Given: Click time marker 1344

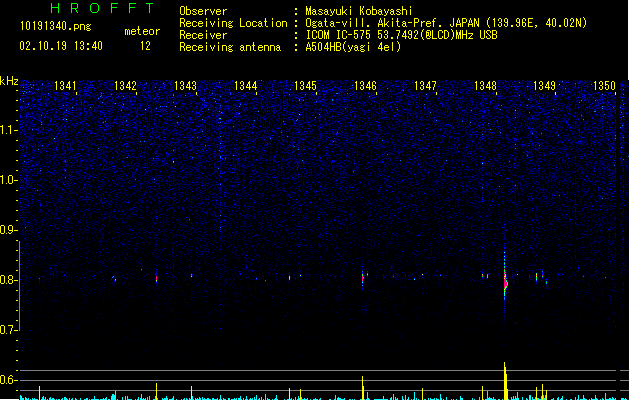Looking at the screenshot, I should click(246, 85).
